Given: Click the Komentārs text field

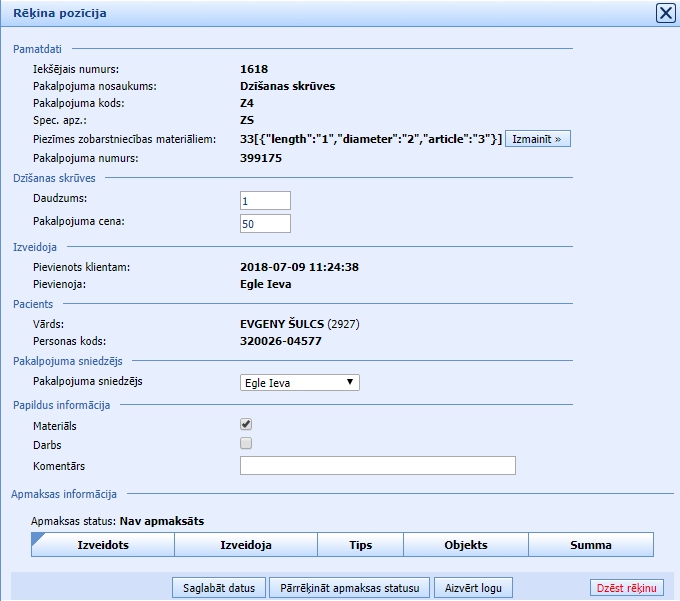Looking at the screenshot, I should point(377,465).
